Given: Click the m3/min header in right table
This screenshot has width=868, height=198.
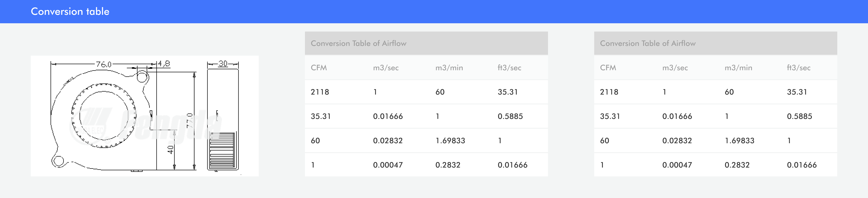Looking at the screenshot, I should coord(738,67).
